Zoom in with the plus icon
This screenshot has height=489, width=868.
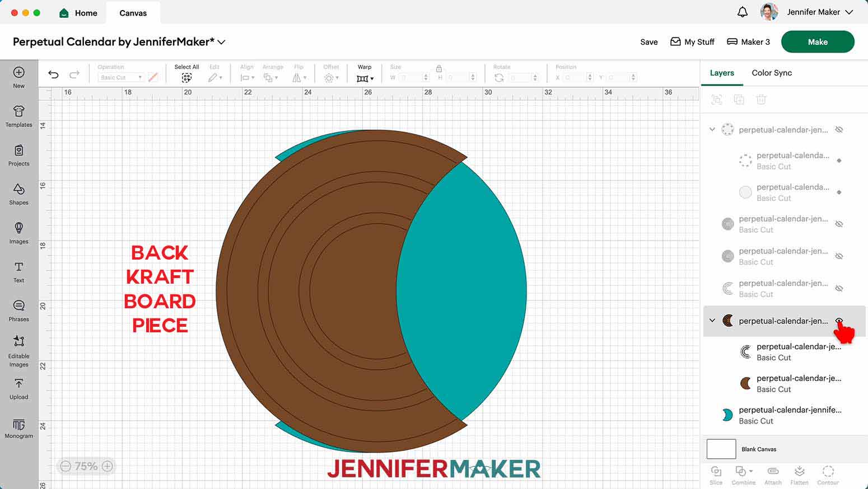pos(108,466)
